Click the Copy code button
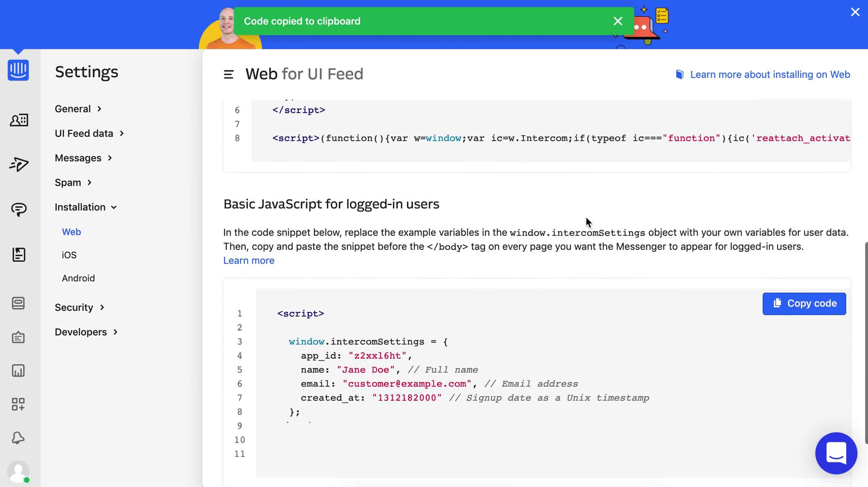The width and height of the screenshot is (868, 487). click(x=804, y=304)
